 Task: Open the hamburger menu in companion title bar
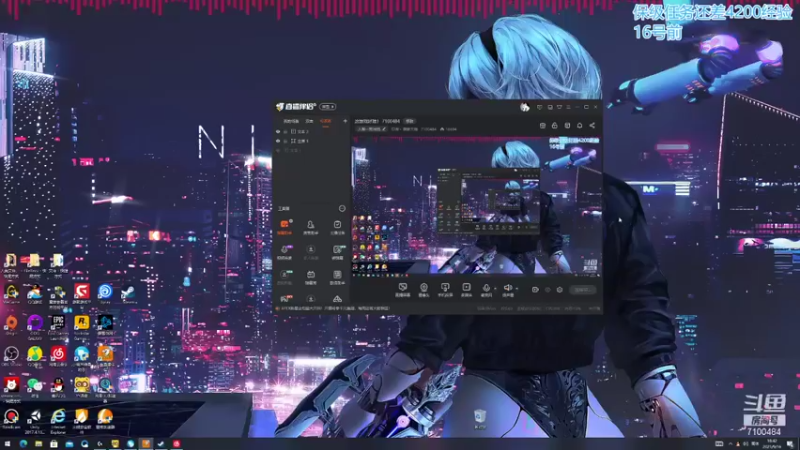568,107
